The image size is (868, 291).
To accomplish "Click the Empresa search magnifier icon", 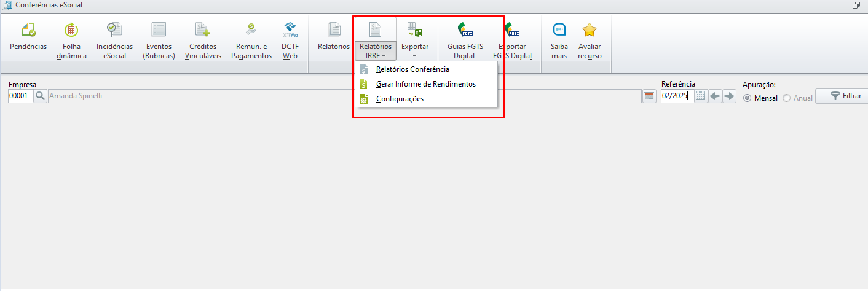I will coord(40,96).
